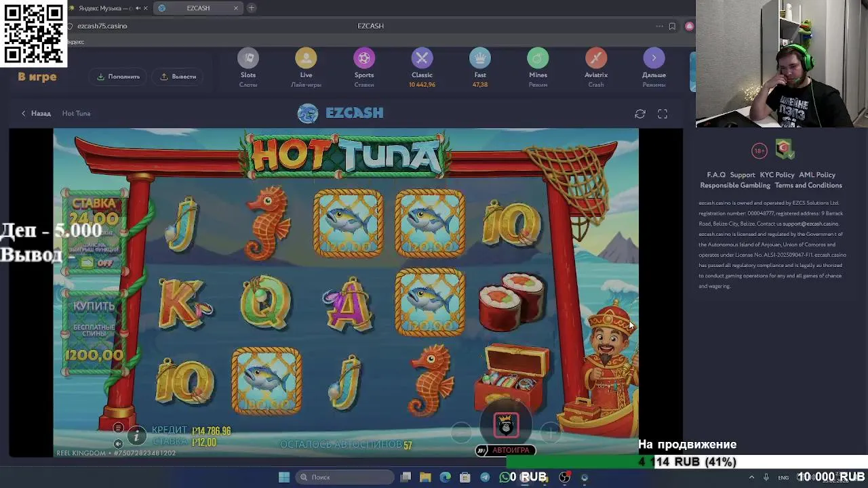Open OBS Studio from the taskbar
Image resolution: width=868 pixels, height=488 pixels.
pyautogui.click(x=564, y=477)
